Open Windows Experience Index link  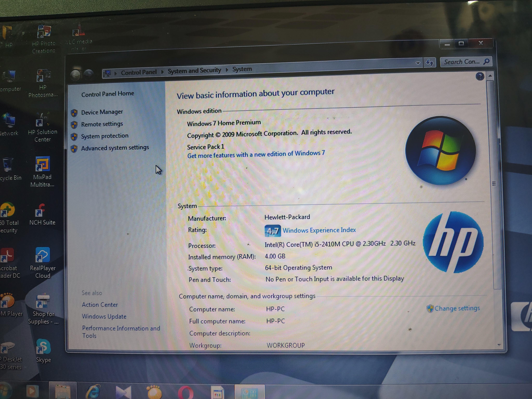(319, 230)
